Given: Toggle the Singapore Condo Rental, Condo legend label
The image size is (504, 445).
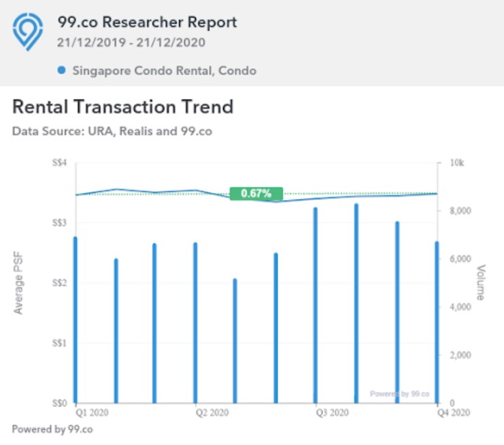Looking at the screenshot, I should 163,70.
